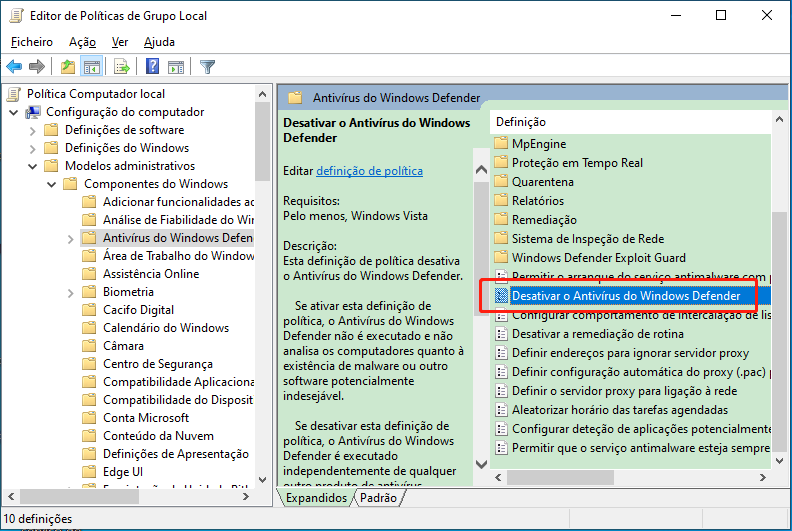Click the folder icon beside Conta Microsoft
The width and height of the screenshot is (792, 531).
[x=89, y=418]
